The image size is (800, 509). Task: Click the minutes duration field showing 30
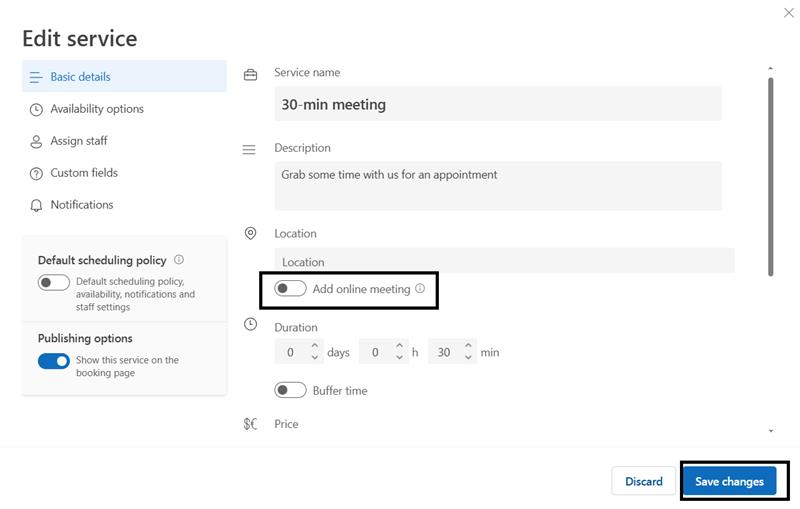452,352
